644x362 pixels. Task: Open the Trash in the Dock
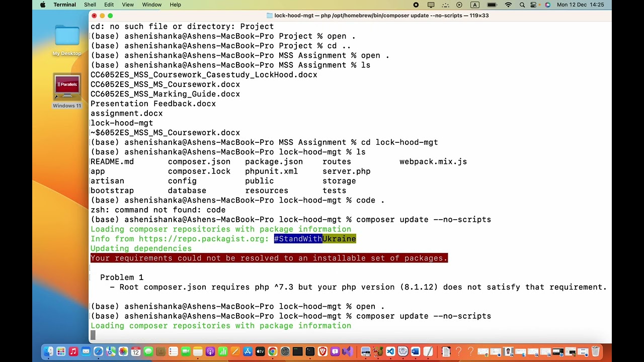(596, 351)
